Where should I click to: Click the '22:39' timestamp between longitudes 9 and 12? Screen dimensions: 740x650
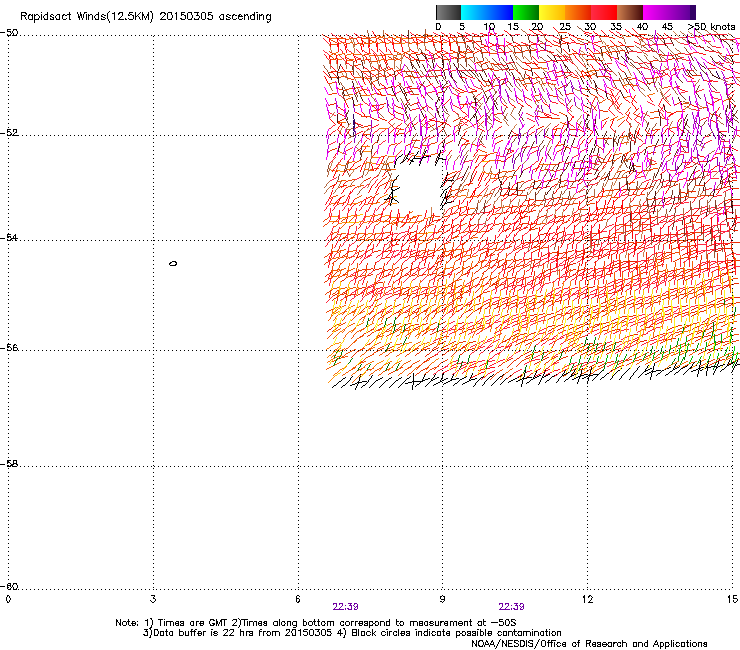512,607
